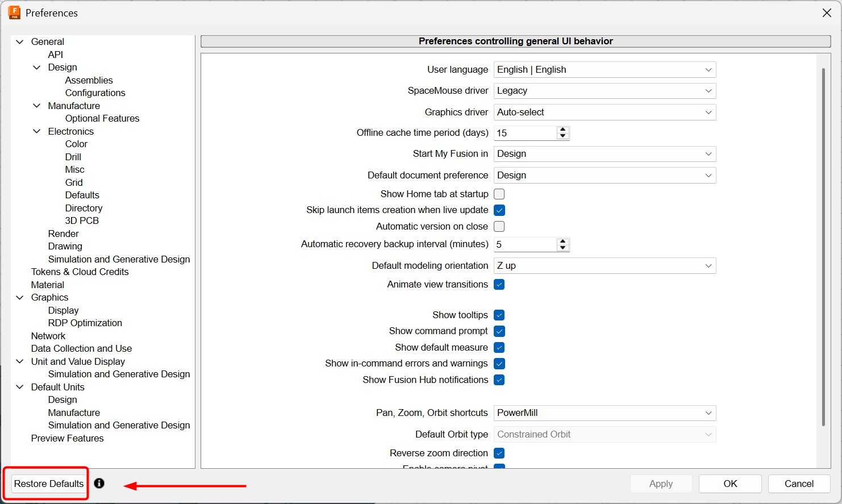Click the Fusion app icon in title bar
Screen dimensions: 842x504
tap(14, 13)
